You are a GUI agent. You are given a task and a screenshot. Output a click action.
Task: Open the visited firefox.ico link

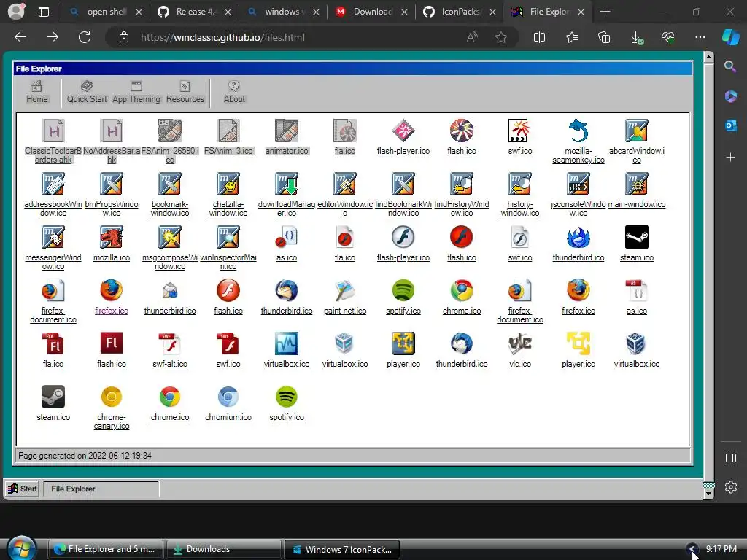[x=112, y=311]
